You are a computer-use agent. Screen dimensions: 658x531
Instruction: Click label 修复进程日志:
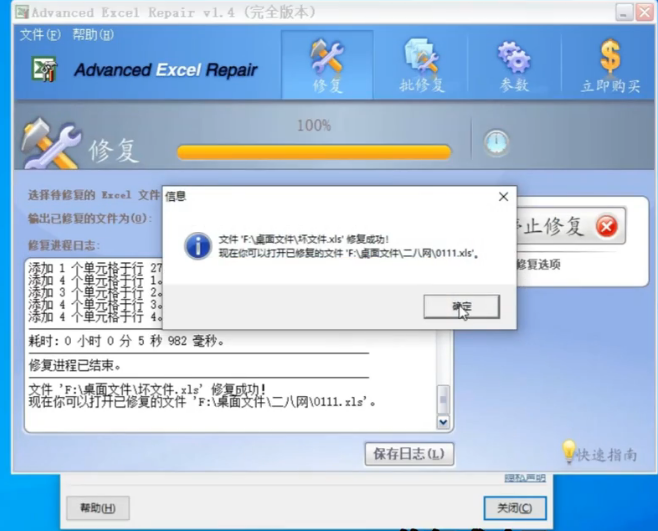pyautogui.click(x=64, y=245)
